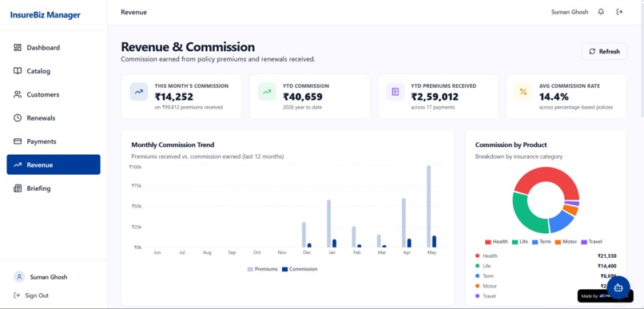
Task: Click the Customers people icon
Action: [18, 94]
